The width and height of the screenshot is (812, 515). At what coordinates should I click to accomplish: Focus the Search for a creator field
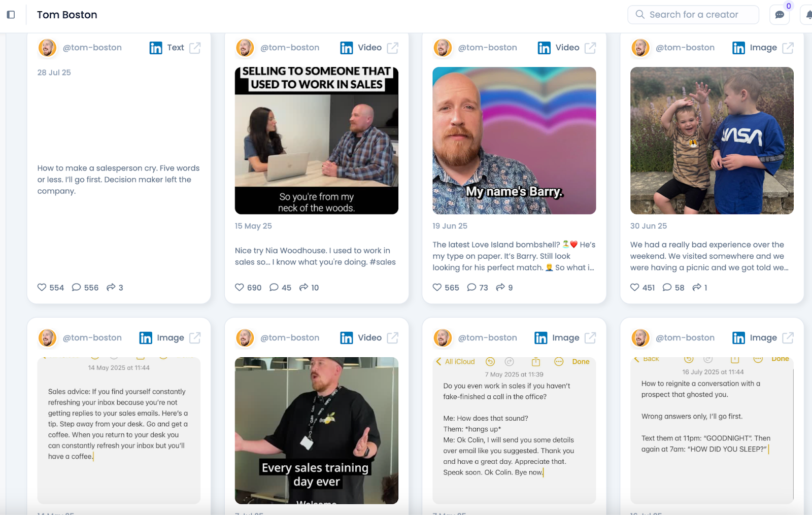pos(693,15)
